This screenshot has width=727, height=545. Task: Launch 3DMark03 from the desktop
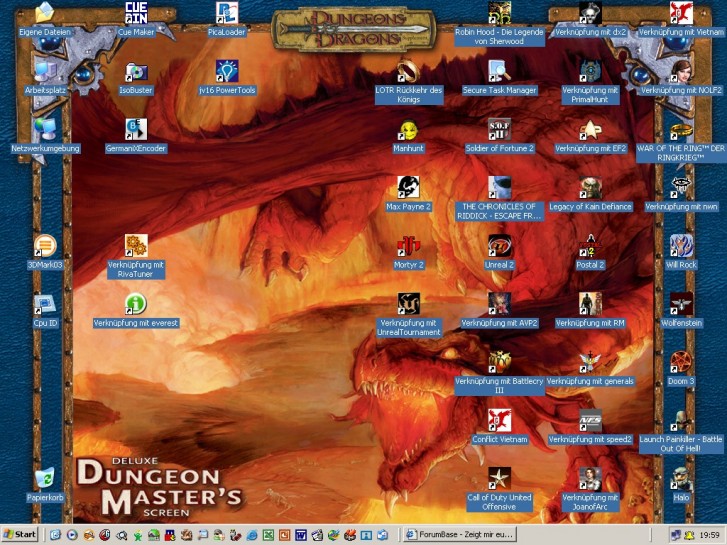pos(45,246)
